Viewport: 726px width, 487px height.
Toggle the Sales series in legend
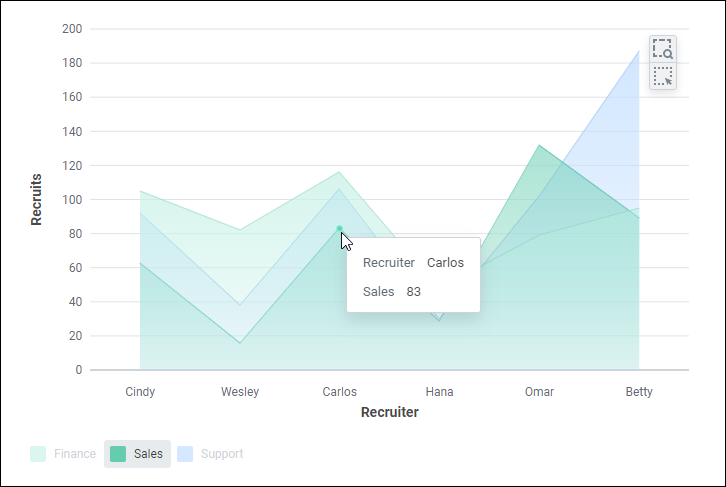(x=137, y=454)
